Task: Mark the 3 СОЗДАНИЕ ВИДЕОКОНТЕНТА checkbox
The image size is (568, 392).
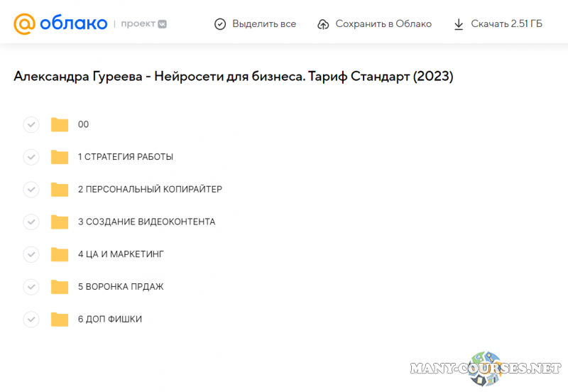Action: pos(31,222)
